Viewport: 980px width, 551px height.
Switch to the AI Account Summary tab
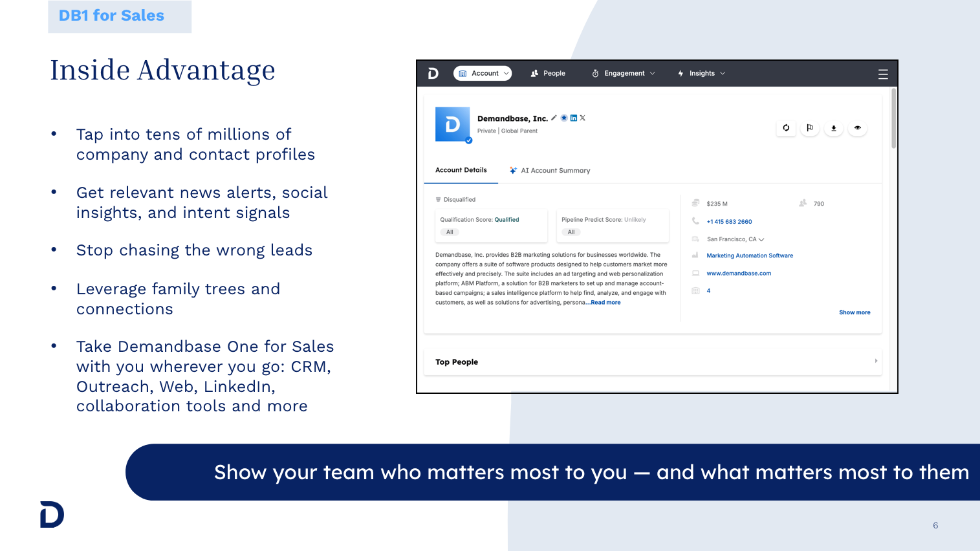pyautogui.click(x=549, y=171)
